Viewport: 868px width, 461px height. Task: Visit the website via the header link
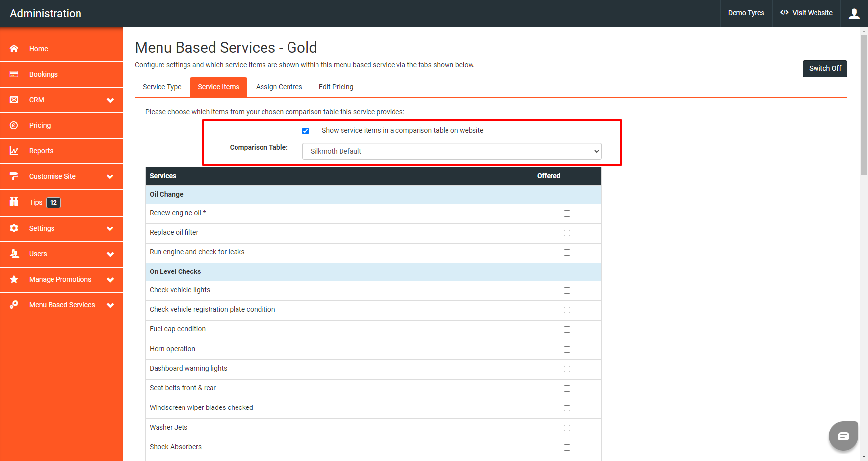pos(806,13)
